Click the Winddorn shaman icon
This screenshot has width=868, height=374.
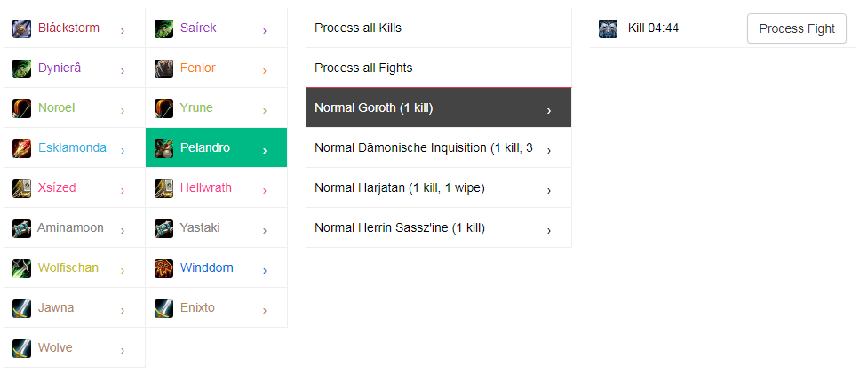coord(163,268)
